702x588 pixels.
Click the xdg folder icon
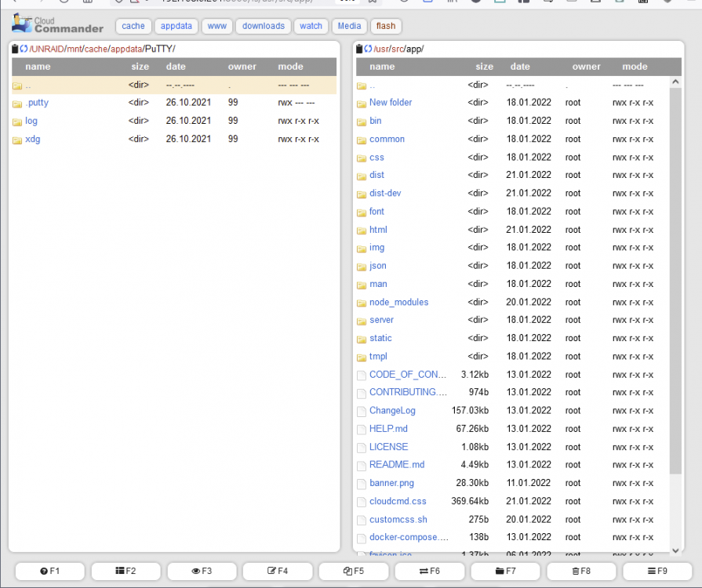pos(17,140)
